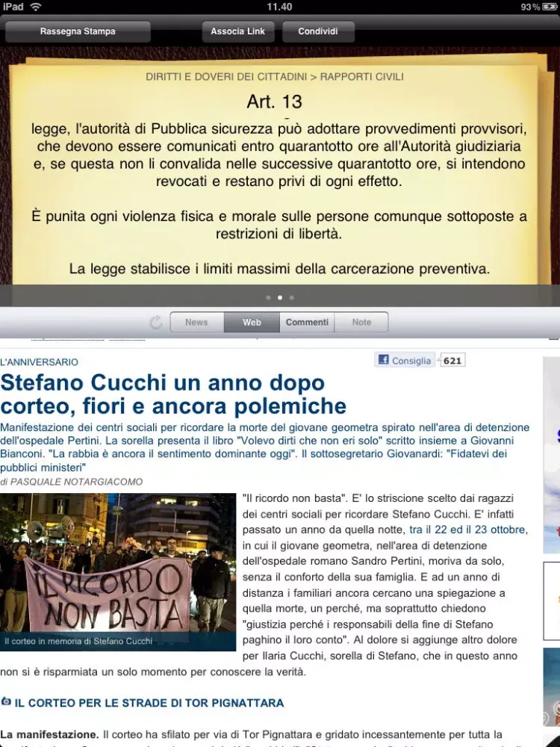The height and width of the screenshot is (747, 560).
Task: Open the 'tra il 22 ed il 23 ottobre' link
Action: [x=467, y=530]
